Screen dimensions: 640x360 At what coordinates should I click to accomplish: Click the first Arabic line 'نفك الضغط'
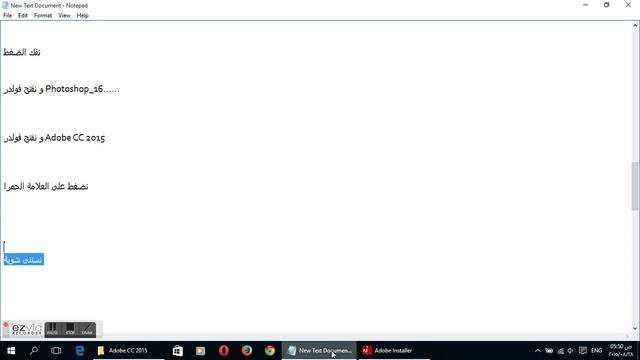tap(22, 52)
